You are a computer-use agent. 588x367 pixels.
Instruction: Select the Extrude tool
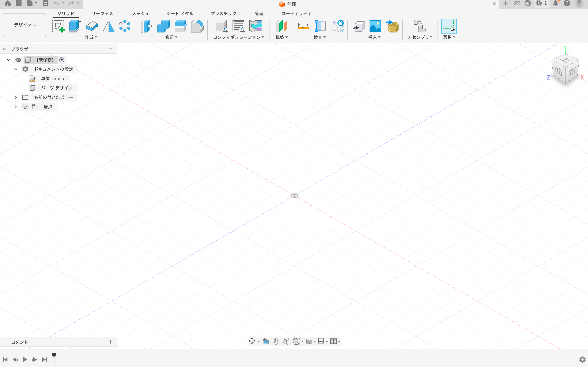(x=75, y=26)
